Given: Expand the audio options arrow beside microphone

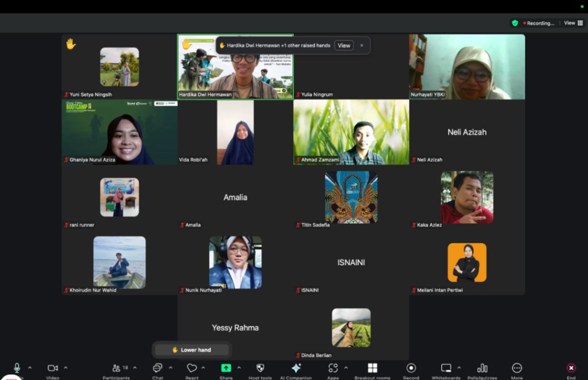Looking at the screenshot, I should pyautogui.click(x=30, y=368).
